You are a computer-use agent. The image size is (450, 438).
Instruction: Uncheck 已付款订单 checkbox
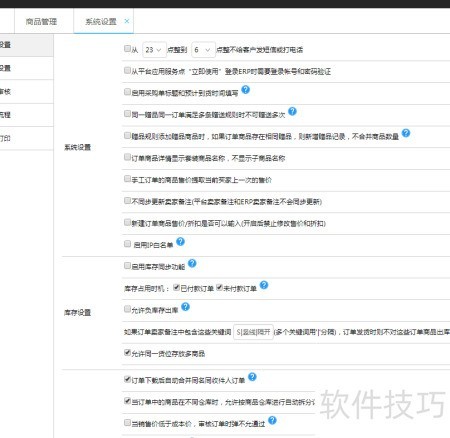176,288
